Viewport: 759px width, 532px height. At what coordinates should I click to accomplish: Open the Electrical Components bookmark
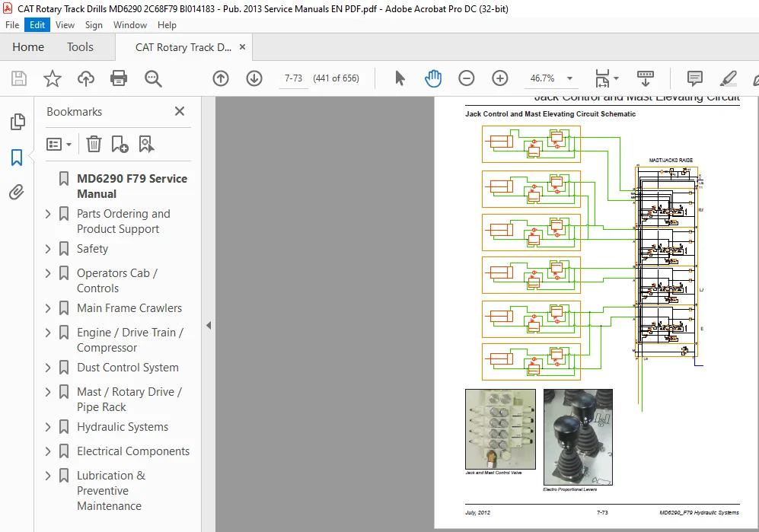click(133, 451)
